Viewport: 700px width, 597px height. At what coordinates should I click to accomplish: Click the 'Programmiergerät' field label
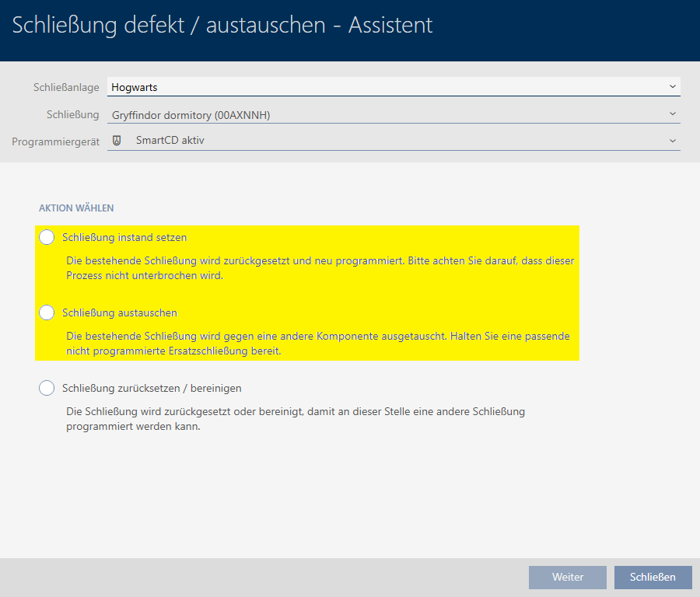[55, 141]
